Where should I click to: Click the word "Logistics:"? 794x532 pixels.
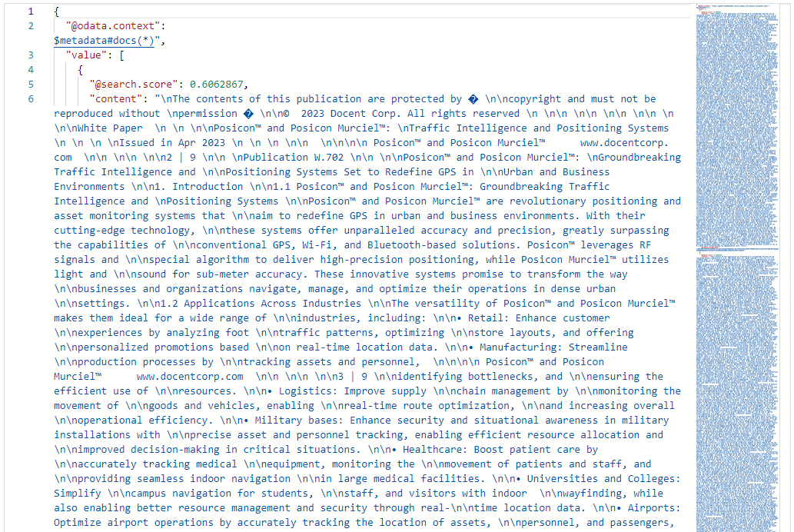click(x=308, y=391)
